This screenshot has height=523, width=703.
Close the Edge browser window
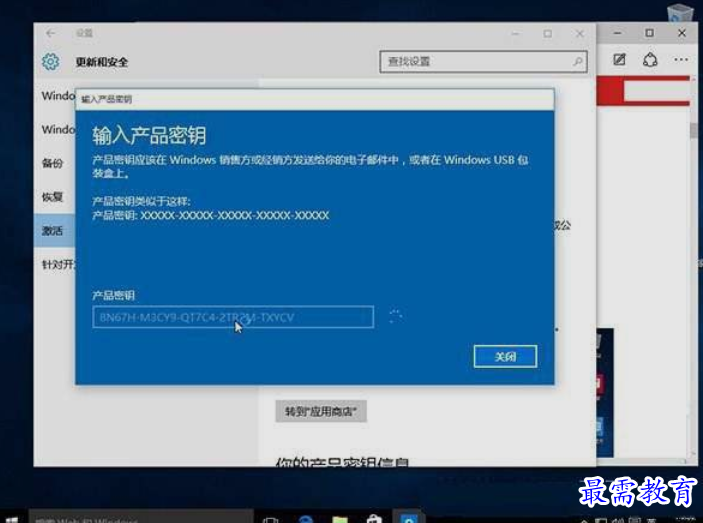pos(681,33)
